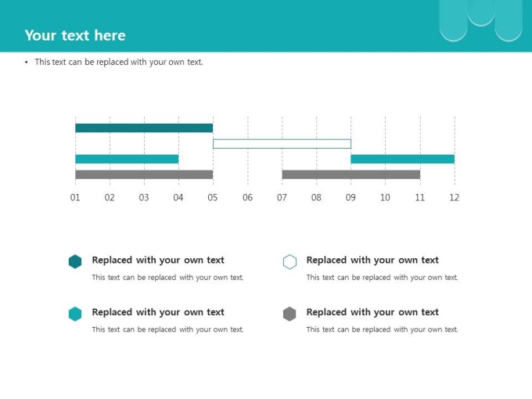Select the white outlined hexagon icon
Image resolution: width=532 pixels, height=399 pixels.
tap(289, 262)
